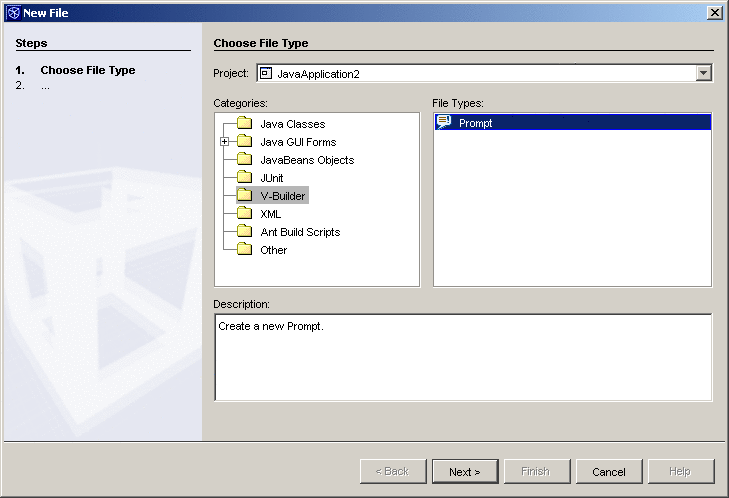Click the Prompt file type icon
Screen dimensions: 729x498
(x=444, y=122)
